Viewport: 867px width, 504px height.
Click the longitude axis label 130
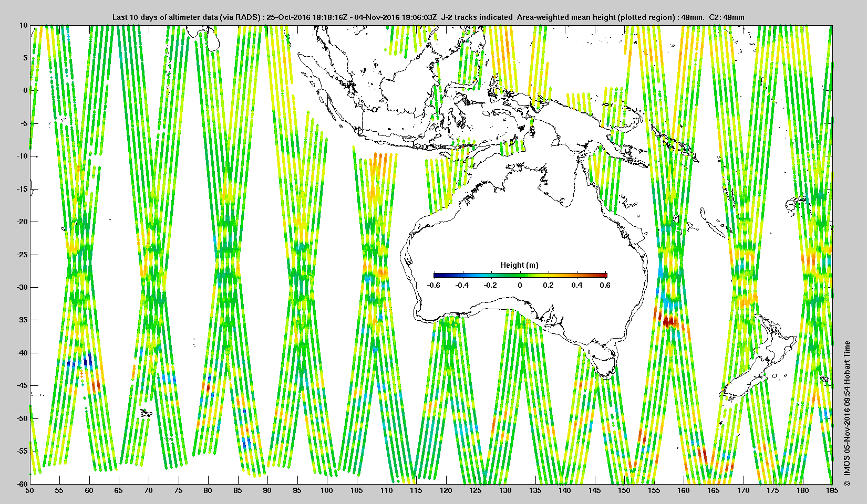pos(505,491)
